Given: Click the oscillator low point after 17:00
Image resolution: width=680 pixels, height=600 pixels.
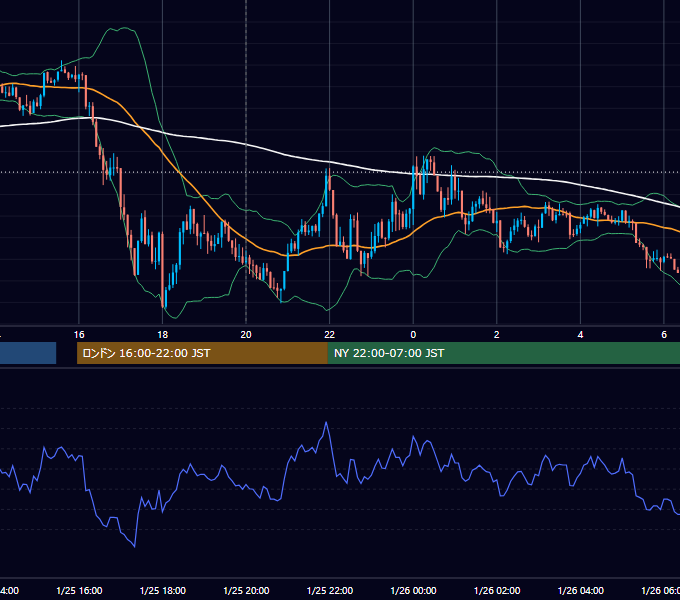Looking at the screenshot, I should pos(134,546).
